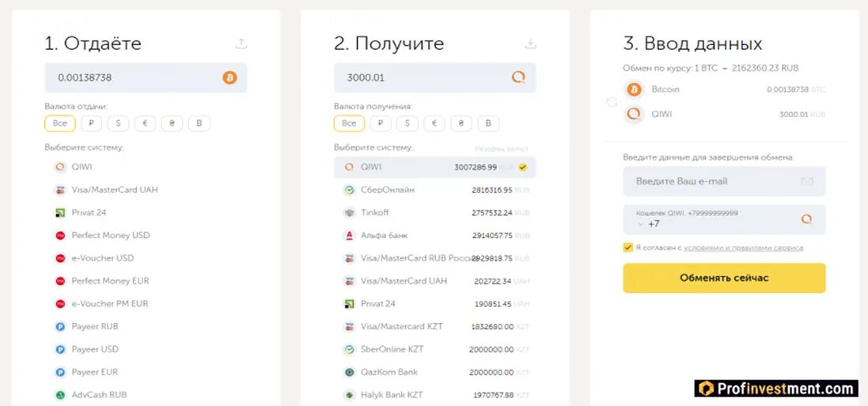Open the условиями и правилами сервиса link
This screenshot has width=868, height=406.
click(x=744, y=248)
